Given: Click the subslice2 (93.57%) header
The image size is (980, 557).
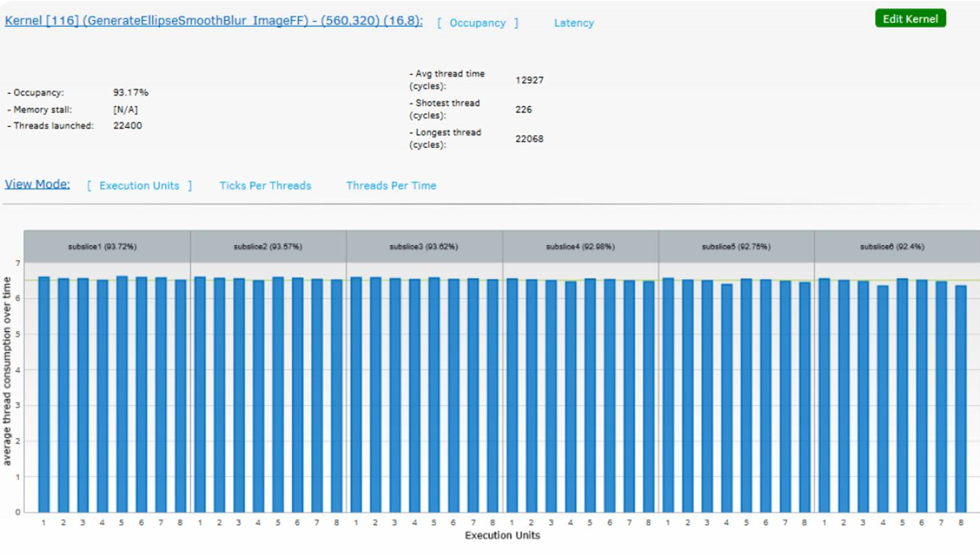Looking at the screenshot, I should point(267,246).
